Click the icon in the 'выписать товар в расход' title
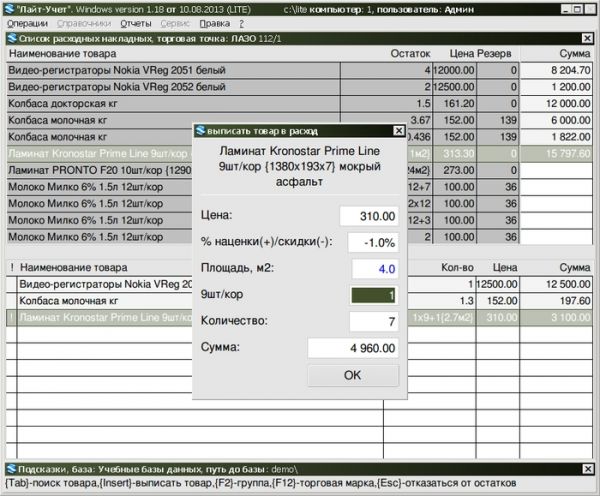Screen dimensions: 600x496 tap(201, 130)
